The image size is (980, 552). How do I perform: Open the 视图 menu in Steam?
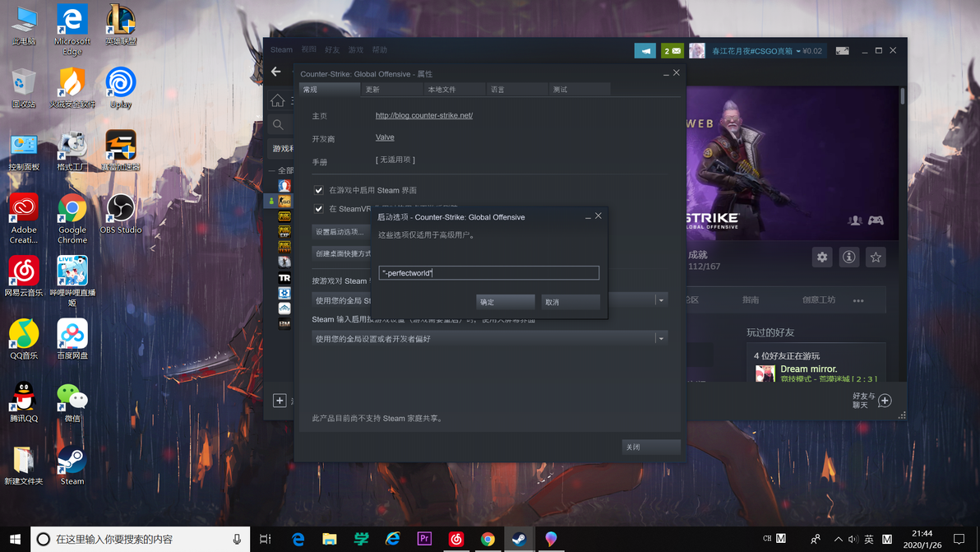[309, 50]
